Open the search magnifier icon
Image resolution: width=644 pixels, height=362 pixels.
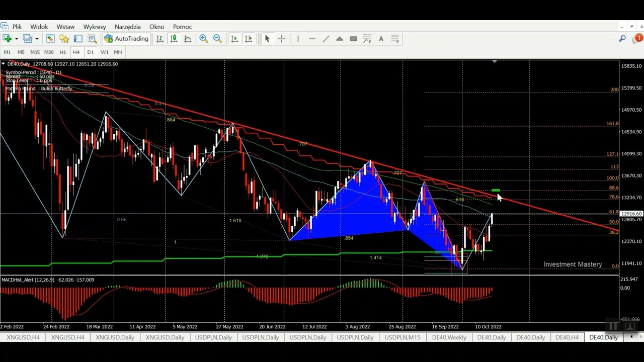coord(622,39)
